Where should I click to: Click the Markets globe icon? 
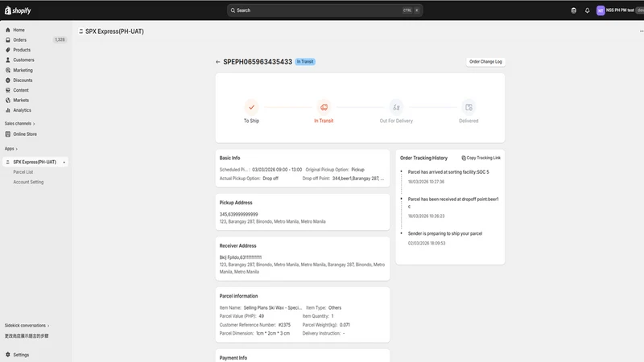point(8,100)
